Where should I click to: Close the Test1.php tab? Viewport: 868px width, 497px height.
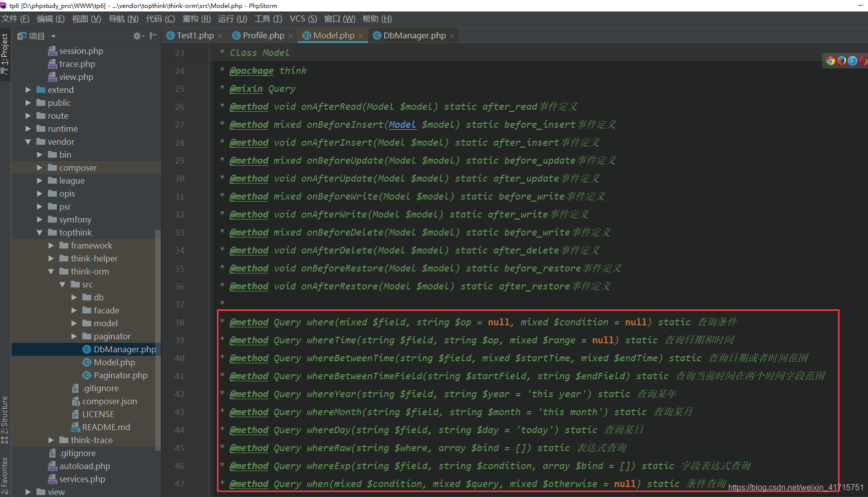coord(219,35)
